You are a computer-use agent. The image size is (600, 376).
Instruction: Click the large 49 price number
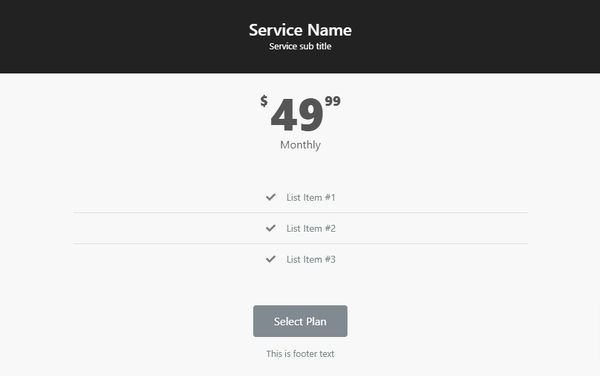tap(297, 114)
